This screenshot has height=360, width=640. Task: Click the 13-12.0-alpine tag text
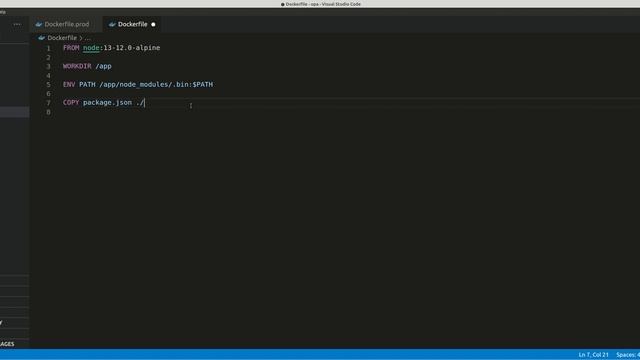click(132, 48)
